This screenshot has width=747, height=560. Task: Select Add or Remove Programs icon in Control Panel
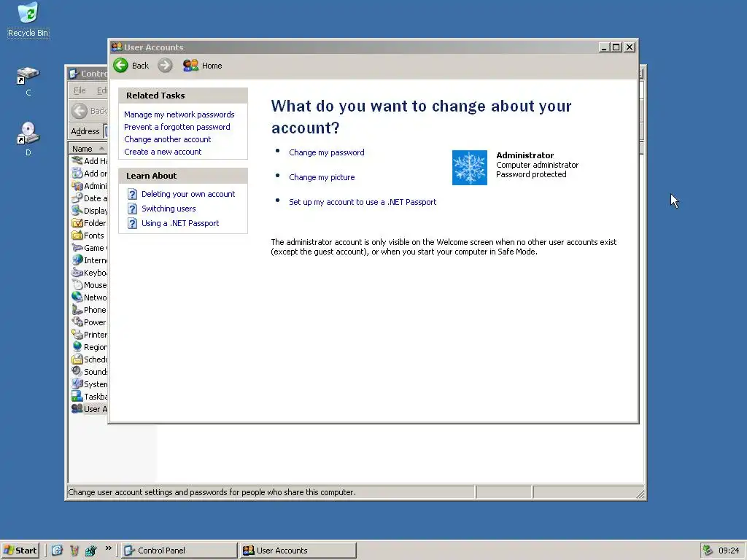pos(77,174)
